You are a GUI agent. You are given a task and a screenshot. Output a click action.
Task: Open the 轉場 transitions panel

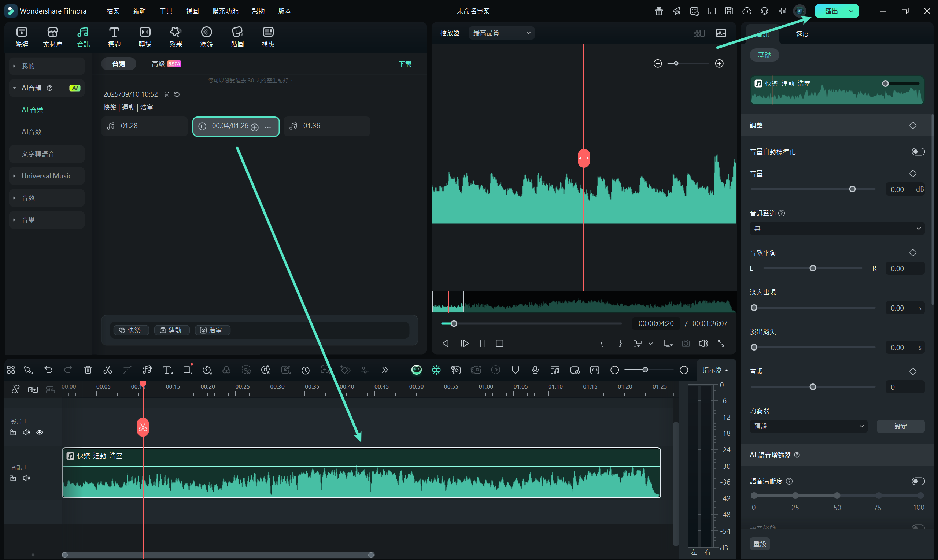[145, 37]
